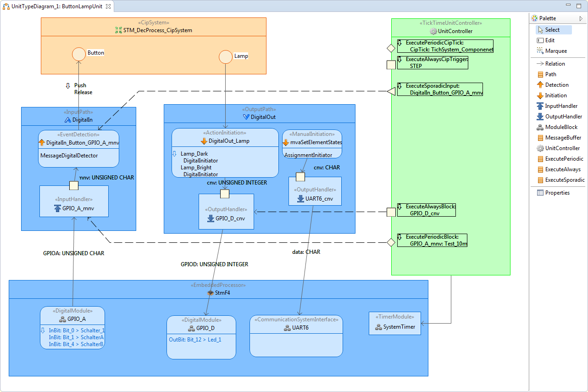Screen dimensions: 588x392
Task: Select the Marquee tool in palette
Action: coord(555,51)
